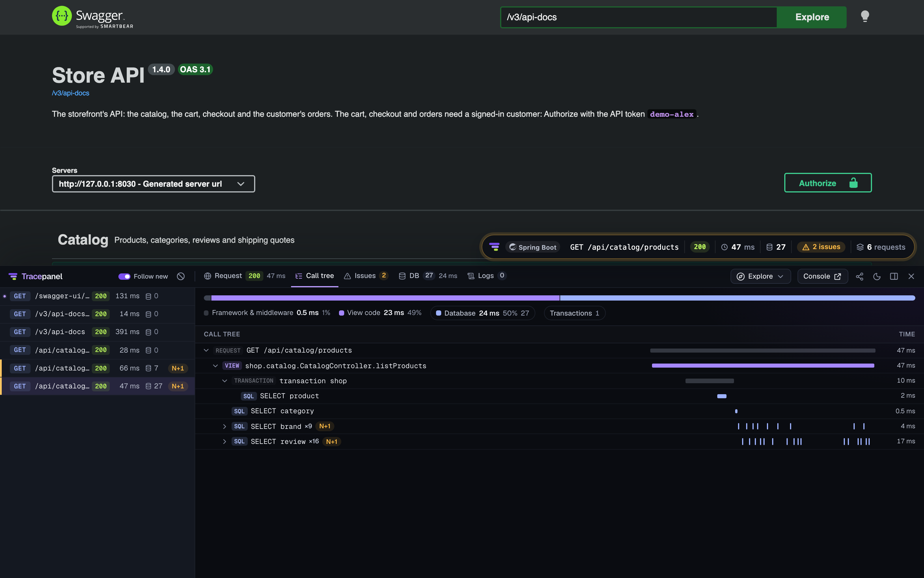Viewport: 924px width, 578px height.
Task: Click the share icon in Tracepanel toolbar
Action: 860,276
